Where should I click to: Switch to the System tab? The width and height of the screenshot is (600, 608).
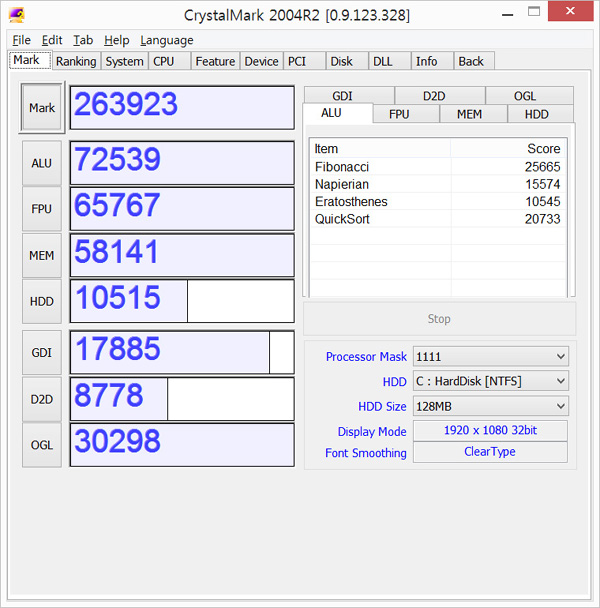(124, 61)
